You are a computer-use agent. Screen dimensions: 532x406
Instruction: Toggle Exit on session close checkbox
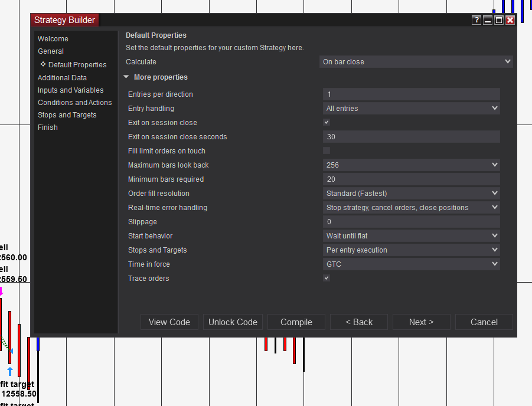pos(327,122)
